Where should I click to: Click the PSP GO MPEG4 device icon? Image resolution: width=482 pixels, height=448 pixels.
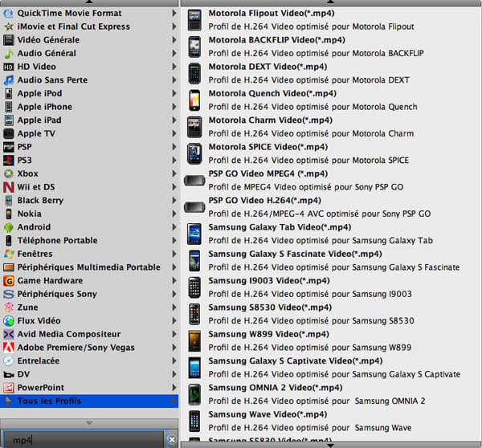pos(194,181)
